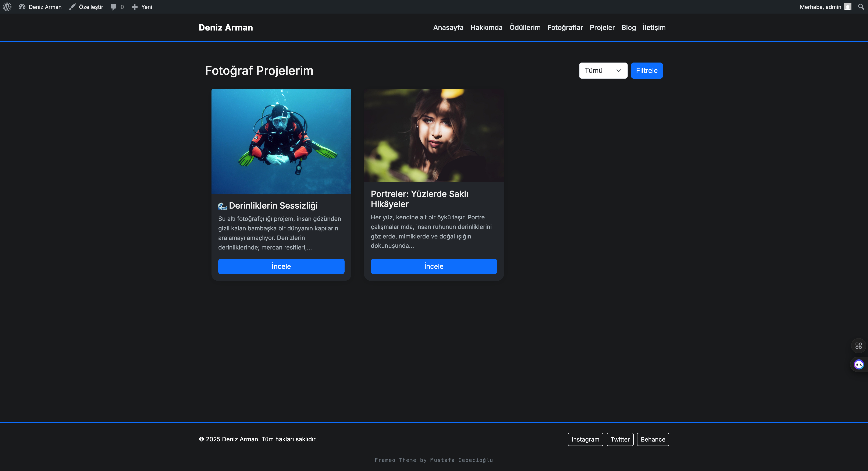The height and width of the screenshot is (471, 868).
Task: Click the Behance footer link
Action: (653, 439)
